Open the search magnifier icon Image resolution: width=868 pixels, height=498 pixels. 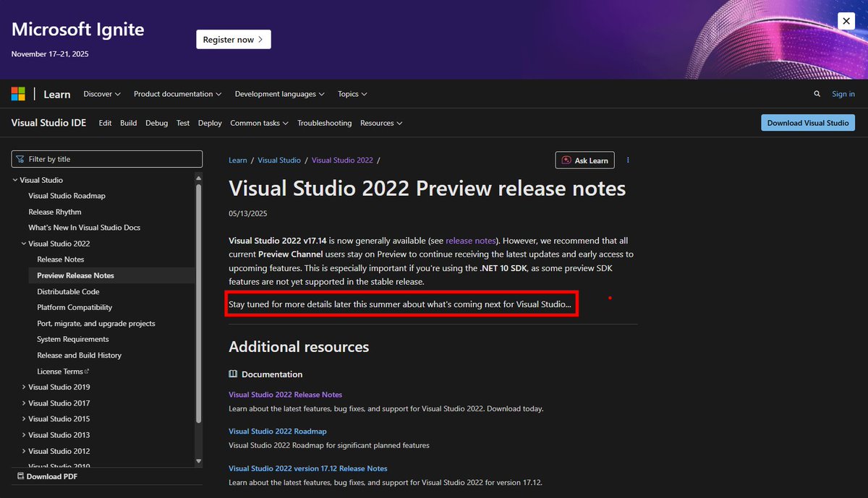(x=817, y=94)
